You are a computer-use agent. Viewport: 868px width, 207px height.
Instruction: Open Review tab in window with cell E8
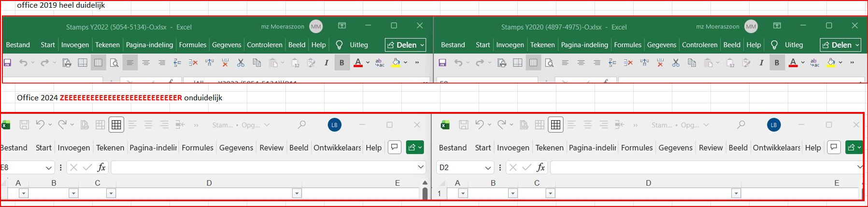click(271, 148)
